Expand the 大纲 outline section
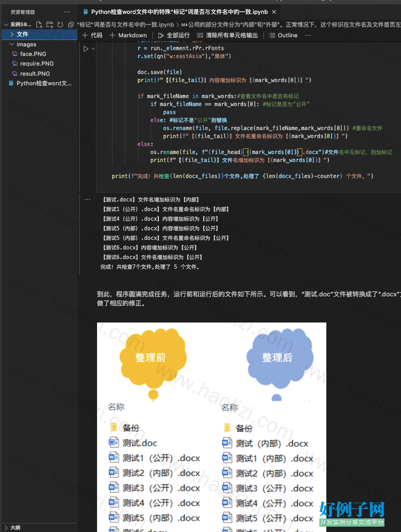The width and height of the screenshot is (401, 532). click(x=39, y=528)
